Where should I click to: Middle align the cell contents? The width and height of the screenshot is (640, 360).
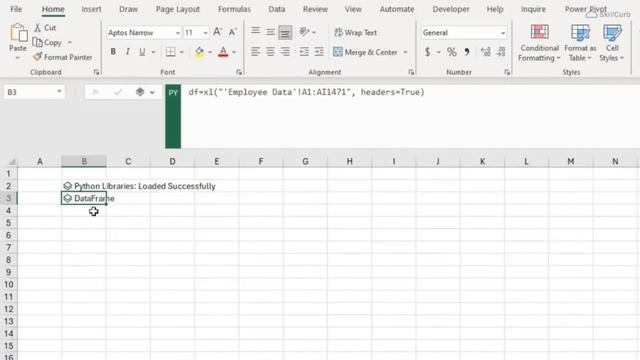pyautogui.click(x=270, y=32)
